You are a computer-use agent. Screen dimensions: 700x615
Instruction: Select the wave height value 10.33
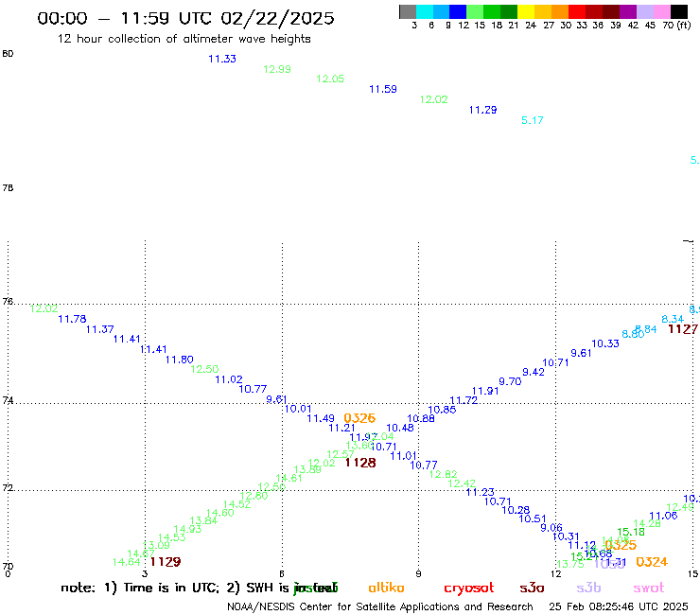605,343
